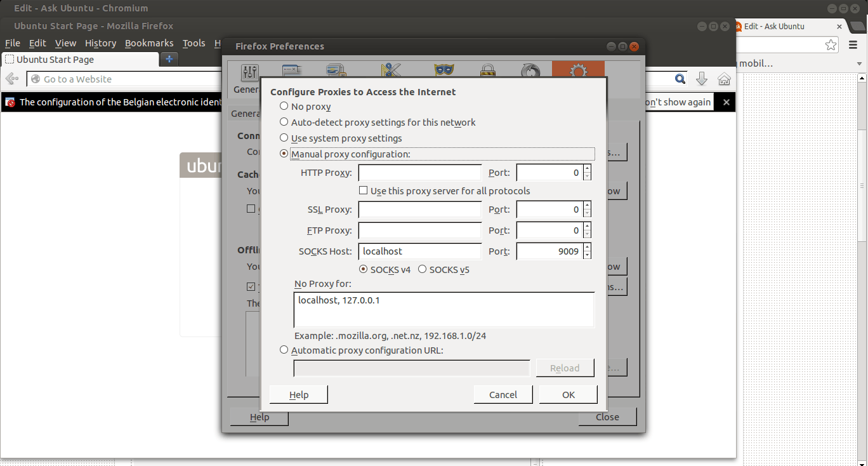Click OK in proxy dialog

tap(569, 394)
